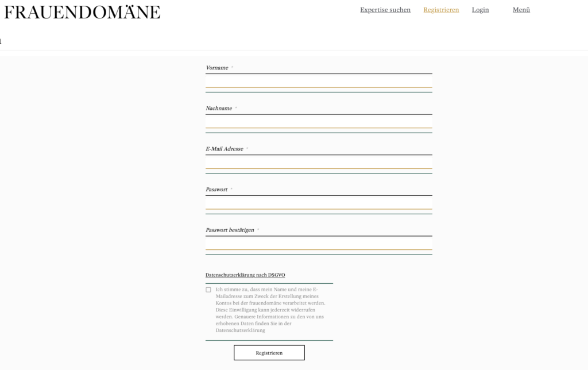Screen dimensions: 588x370
Task: Click the E-Mail Adresse field label
Action: (225, 149)
